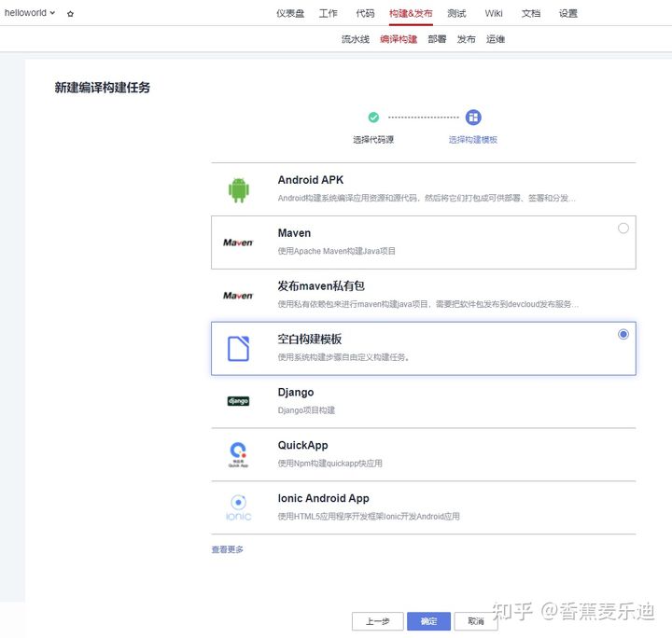Image resolution: width=672 pixels, height=638 pixels.
Task: Click the 选择代码源 step label
Action: [373, 140]
